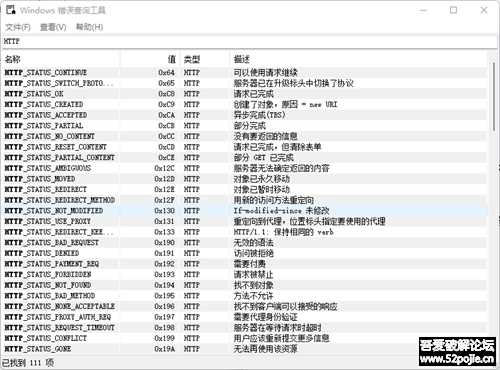Viewport: 500px width, 370px height.
Task: Select row HTTP_STATUS_GONE
Action: point(245,349)
